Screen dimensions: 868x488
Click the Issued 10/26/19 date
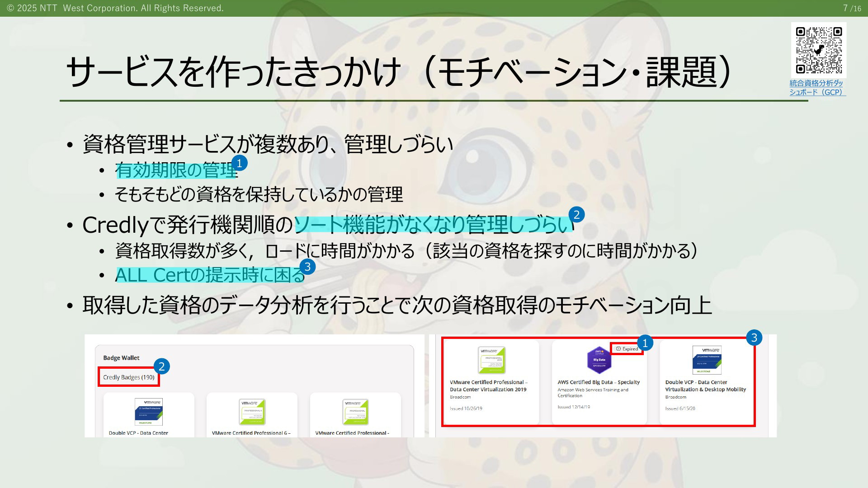coord(466,408)
